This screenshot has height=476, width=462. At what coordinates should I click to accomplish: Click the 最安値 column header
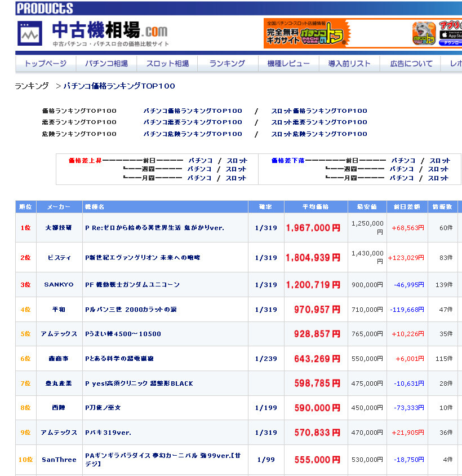coord(367,207)
